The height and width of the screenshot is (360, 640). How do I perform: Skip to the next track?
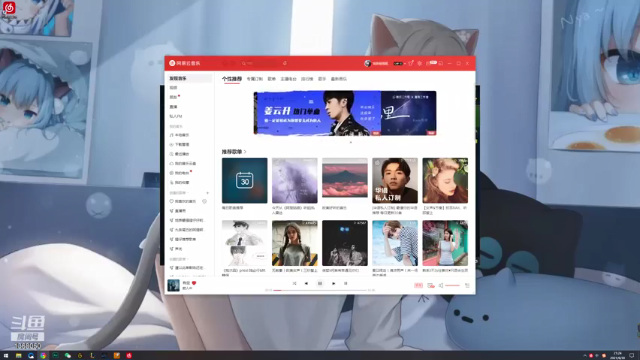[x=333, y=283]
